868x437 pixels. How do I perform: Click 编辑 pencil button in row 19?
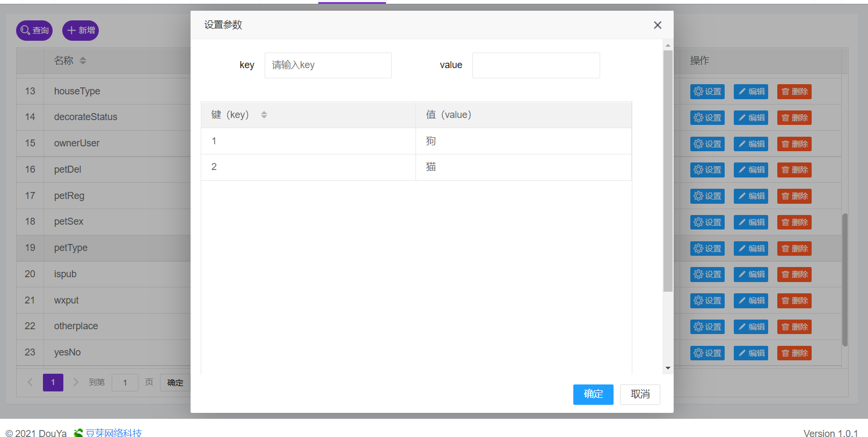751,249
